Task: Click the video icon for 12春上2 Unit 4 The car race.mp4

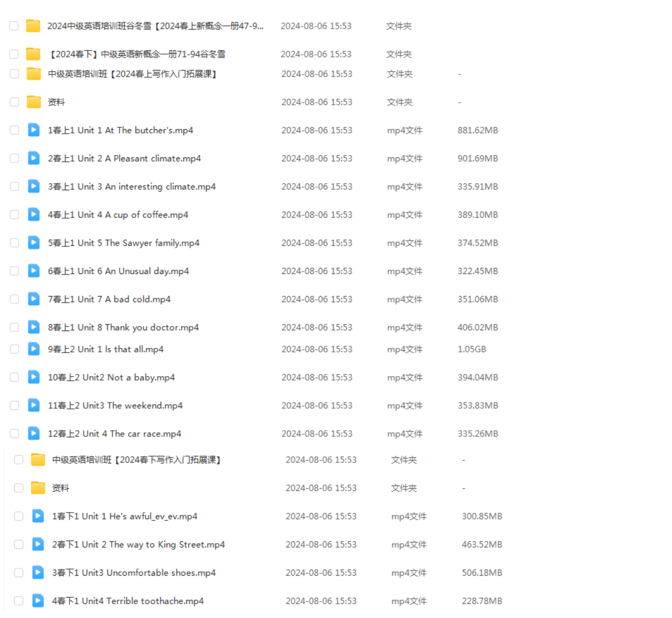Action: coord(34,434)
